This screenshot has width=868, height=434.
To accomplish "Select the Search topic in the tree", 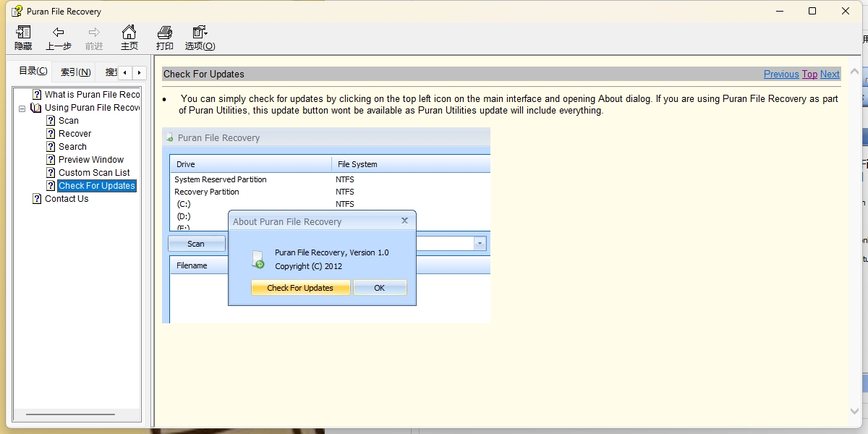I will coord(72,147).
